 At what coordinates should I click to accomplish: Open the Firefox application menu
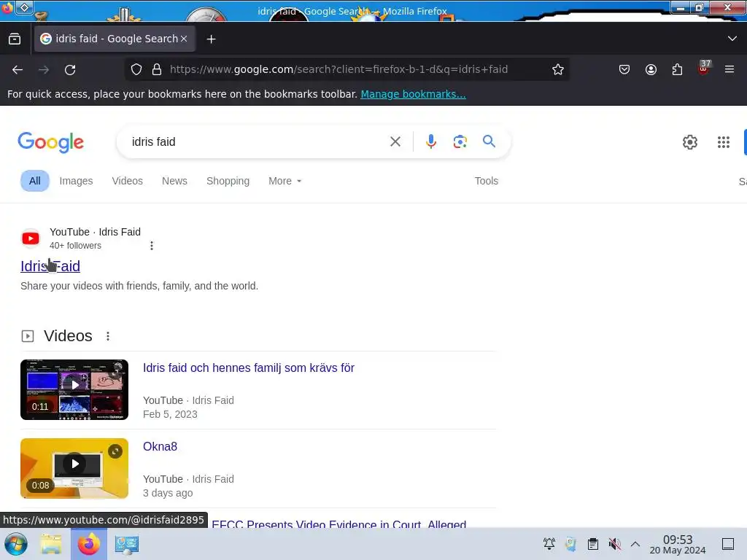pyautogui.click(x=729, y=69)
